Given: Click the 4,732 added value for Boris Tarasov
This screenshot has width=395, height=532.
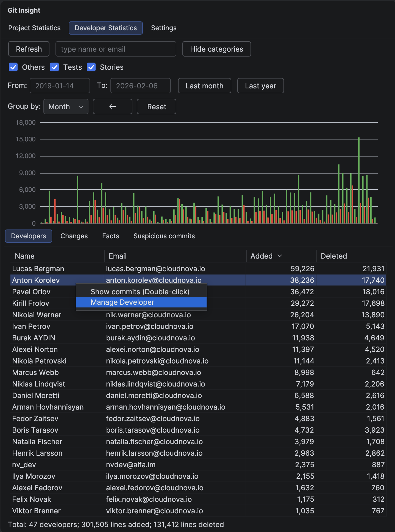Looking at the screenshot, I should [304, 430].
